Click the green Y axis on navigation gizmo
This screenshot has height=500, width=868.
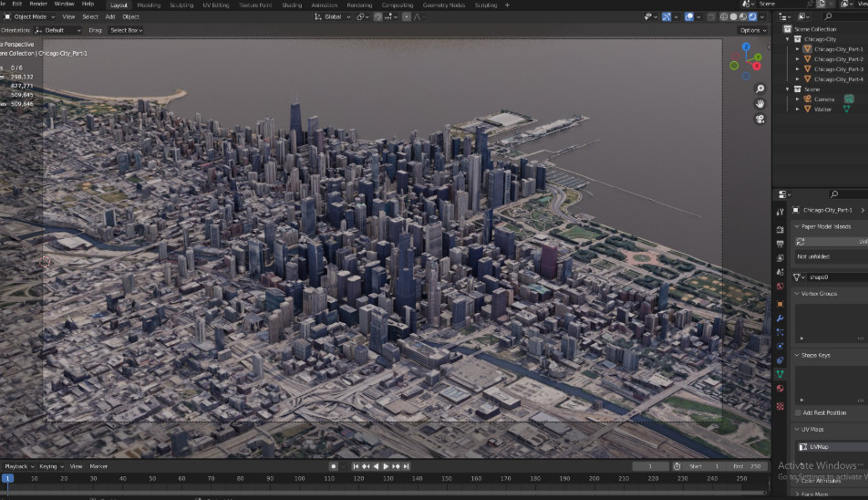(x=758, y=57)
